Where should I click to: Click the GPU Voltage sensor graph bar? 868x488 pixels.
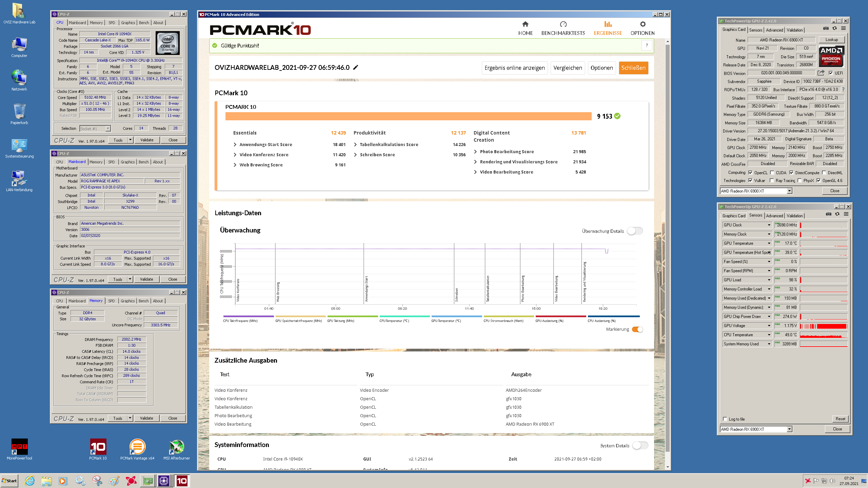[824, 326]
